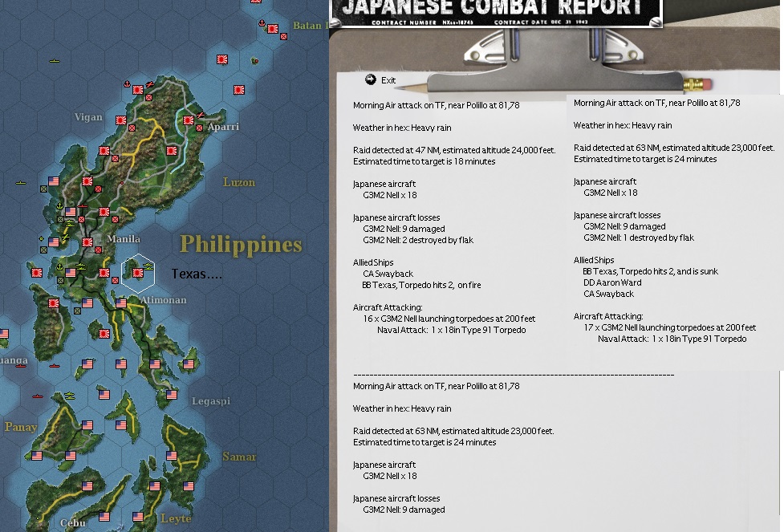
Task: Select the US flag beside the Legaspi label
Action: tap(172, 395)
